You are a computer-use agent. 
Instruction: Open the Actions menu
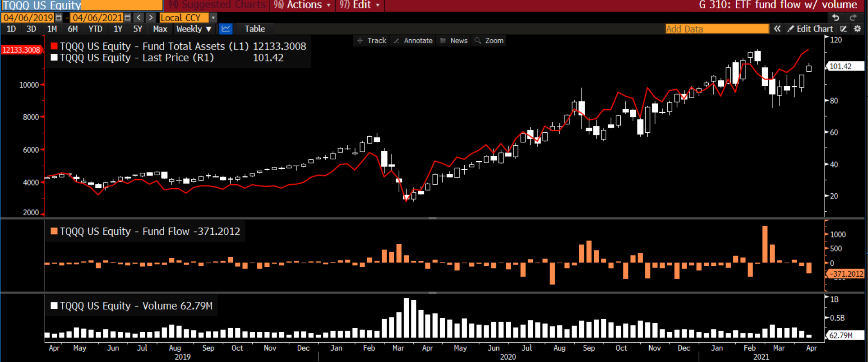pos(302,5)
